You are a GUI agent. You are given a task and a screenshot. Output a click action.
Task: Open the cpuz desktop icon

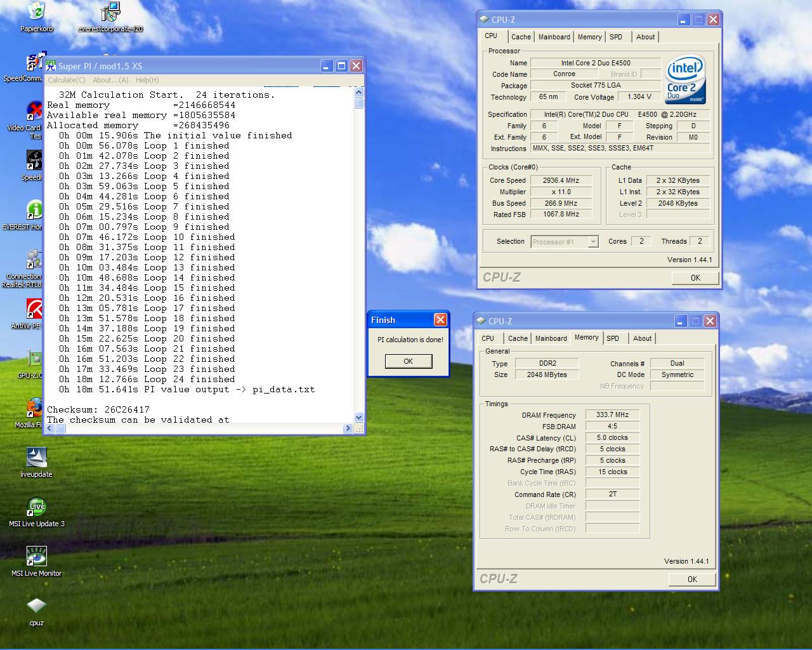[x=36, y=606]
